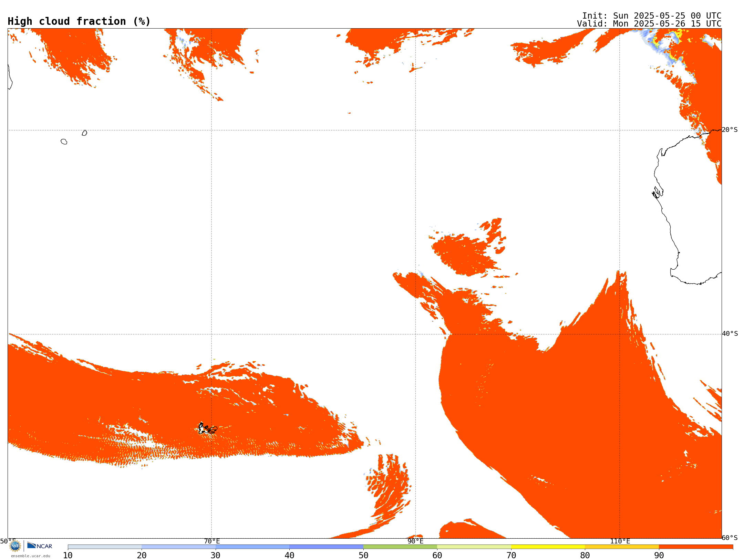Open the ensemble.ucar.edu text link
This screenshot has width=744, height=560.
[x=30, y=556]
